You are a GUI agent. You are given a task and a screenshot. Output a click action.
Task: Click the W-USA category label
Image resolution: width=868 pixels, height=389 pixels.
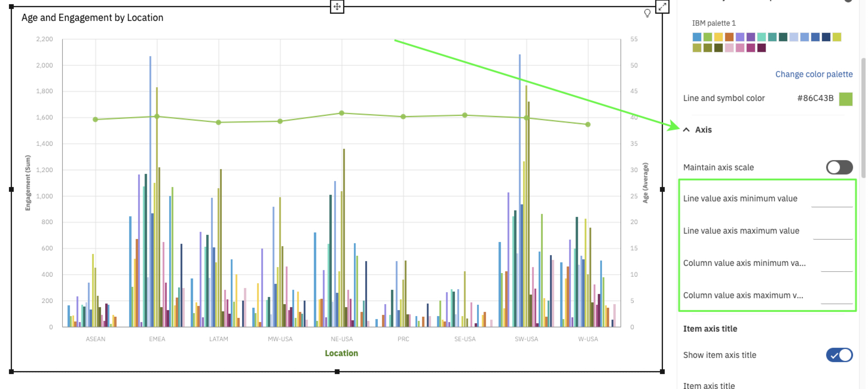[588, 339]
